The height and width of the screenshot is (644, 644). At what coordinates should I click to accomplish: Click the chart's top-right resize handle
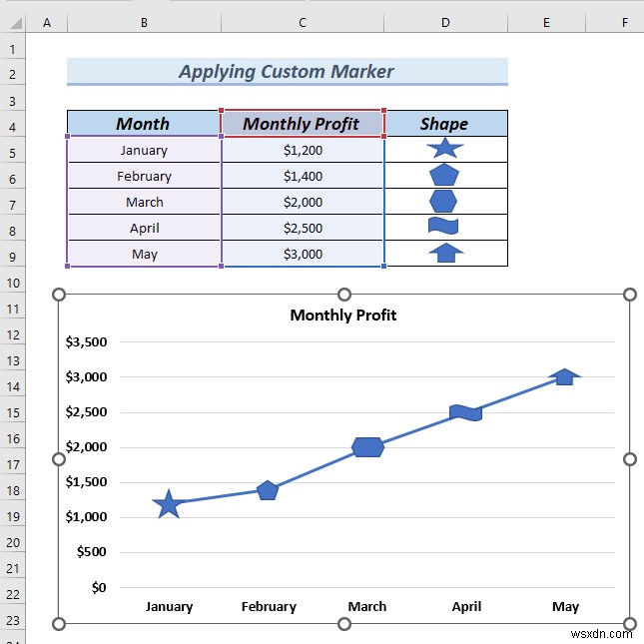pos(630,295)
